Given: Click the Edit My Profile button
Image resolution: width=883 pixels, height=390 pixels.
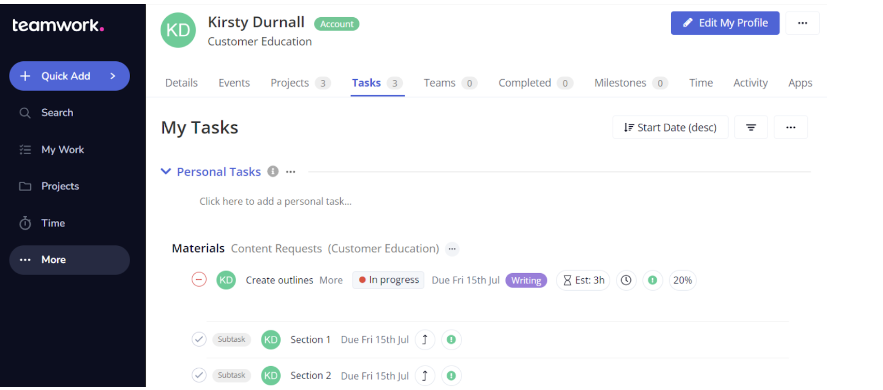Looking at the screenshot, I should (725, 23).
